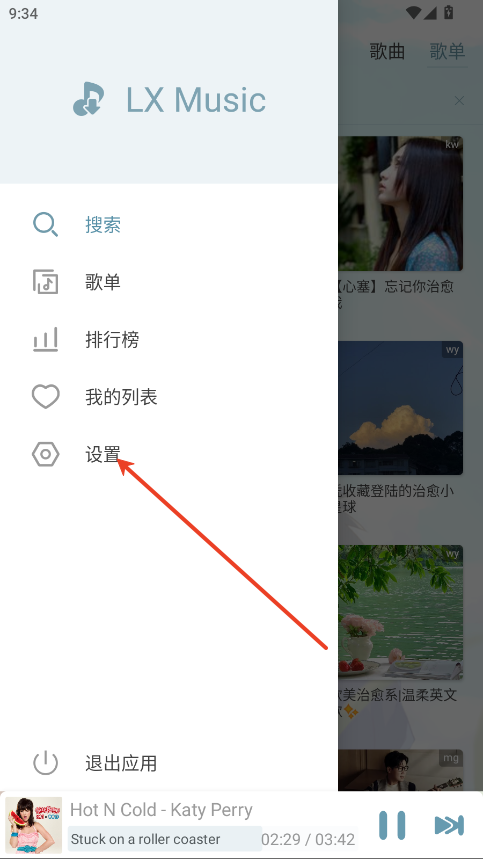
Task: Skip to the next track
Action: [x=450, y=825]
